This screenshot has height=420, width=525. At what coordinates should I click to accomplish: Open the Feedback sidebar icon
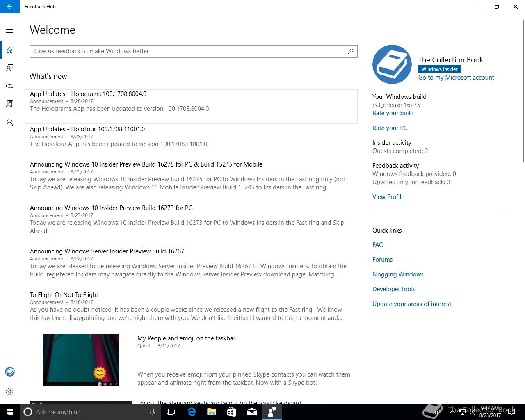coord(10,68)
